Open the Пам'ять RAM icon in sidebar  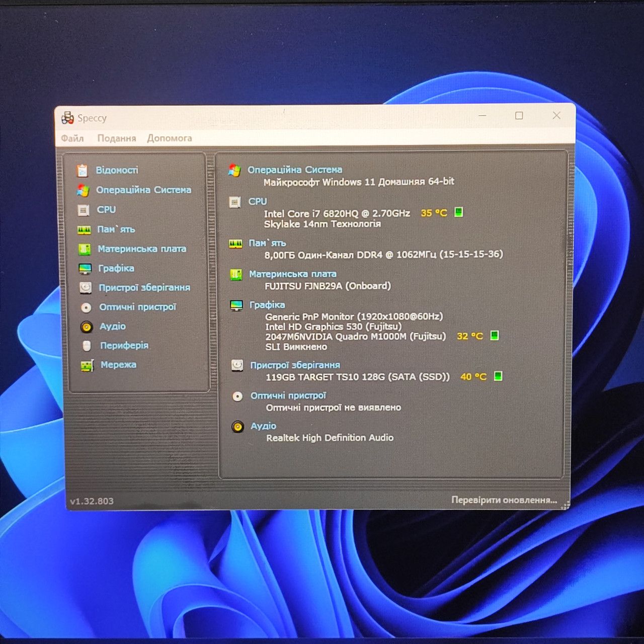pyautogui.click(x=84, y=230)
